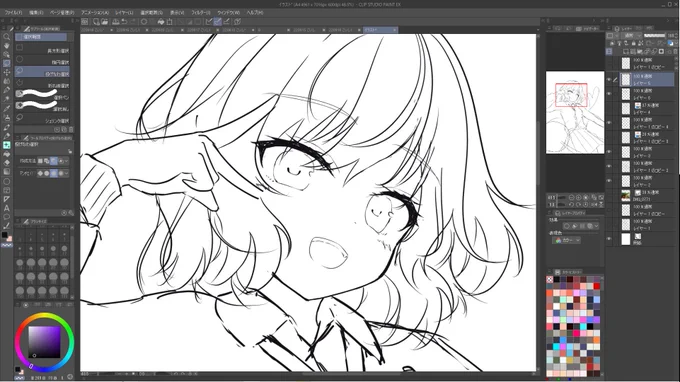The width and height of the screenshot is (680, 382).
Task: Pick bright red swatch in color set
Action: [x=597, y=286]
